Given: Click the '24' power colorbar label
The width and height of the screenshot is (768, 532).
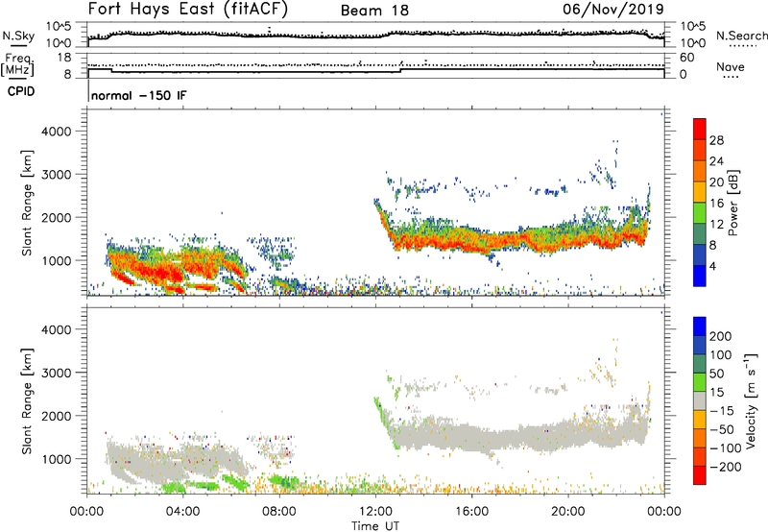Looking at the screenshot, I should coord(716,161).
